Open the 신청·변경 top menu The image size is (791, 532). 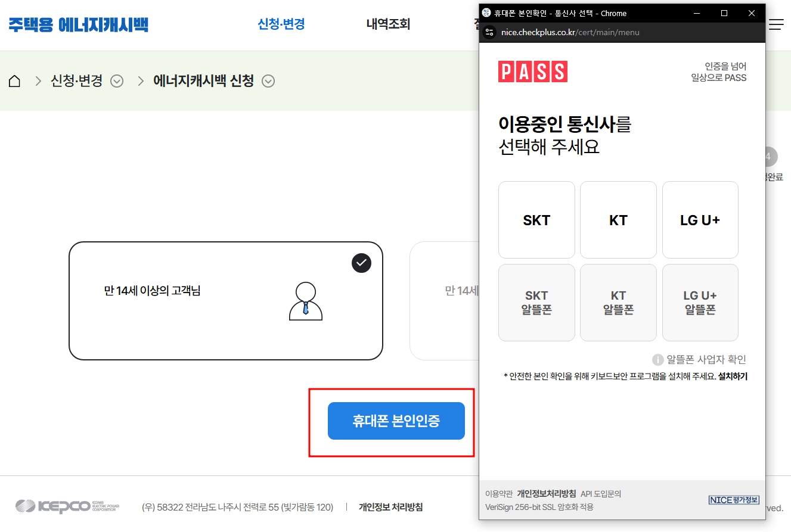point(281,24)
